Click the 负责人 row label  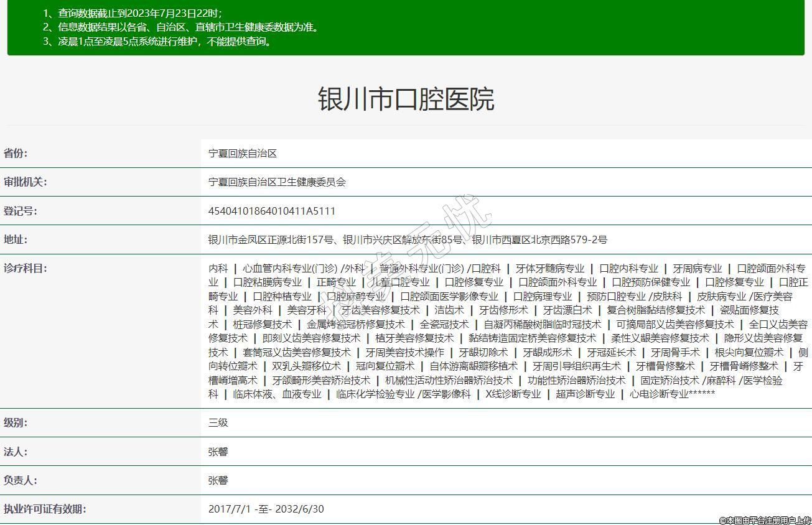[20, 480]
